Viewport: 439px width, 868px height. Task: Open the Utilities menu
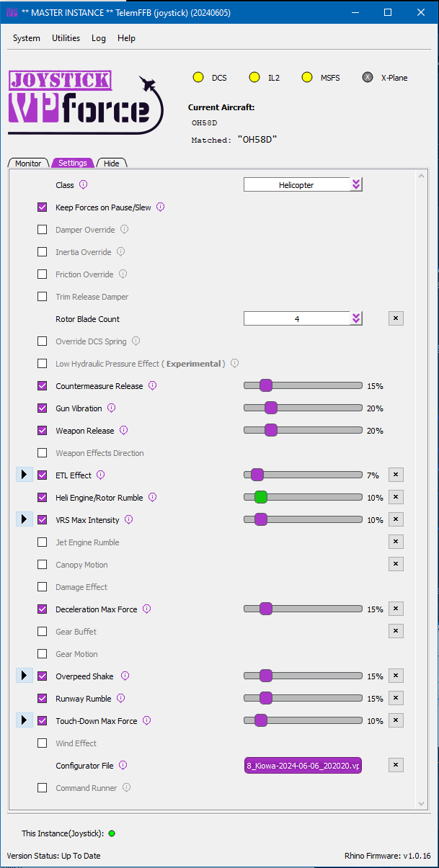66,38
